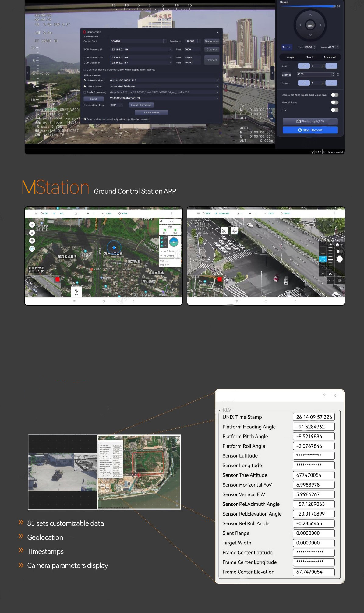Click the help question mark in KLV window
The image size is (364, 613).
pyautogui.click(x=324, y=395)
